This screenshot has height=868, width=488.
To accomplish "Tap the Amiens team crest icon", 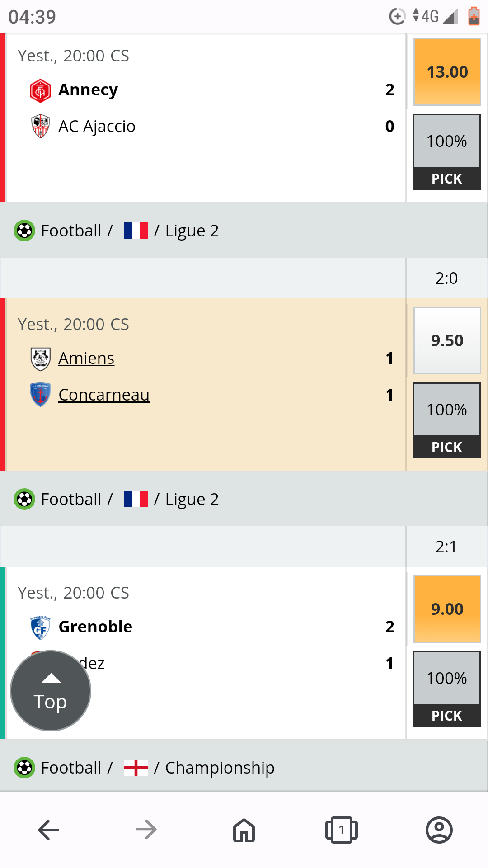I will [x=40, y=359].
